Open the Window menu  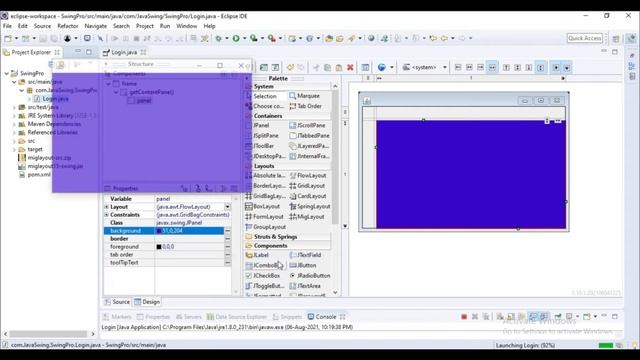(x=187, y=26)
